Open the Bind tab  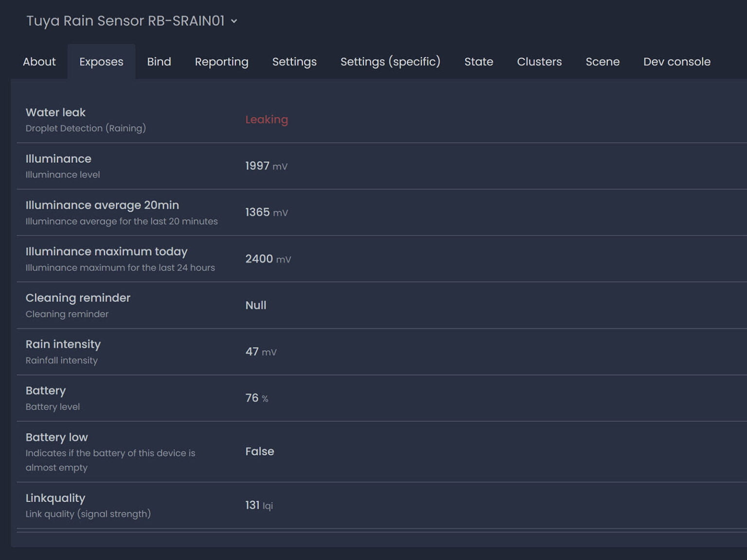[x=159, y=62]
